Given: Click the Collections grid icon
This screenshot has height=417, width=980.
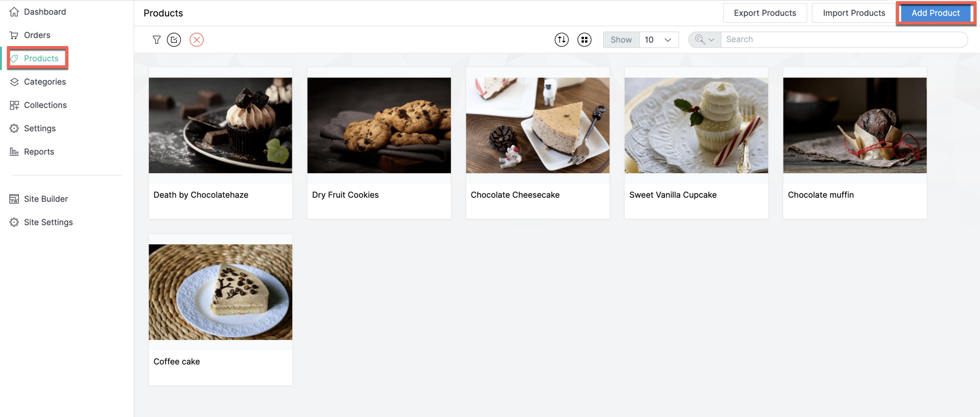Looking at the screenshot, I should point(14,105).
